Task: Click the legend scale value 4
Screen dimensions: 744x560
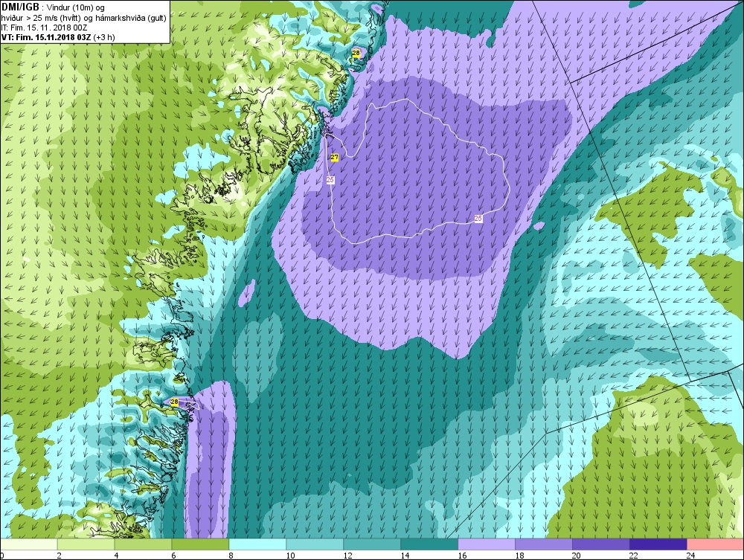Action: [116, 556]
